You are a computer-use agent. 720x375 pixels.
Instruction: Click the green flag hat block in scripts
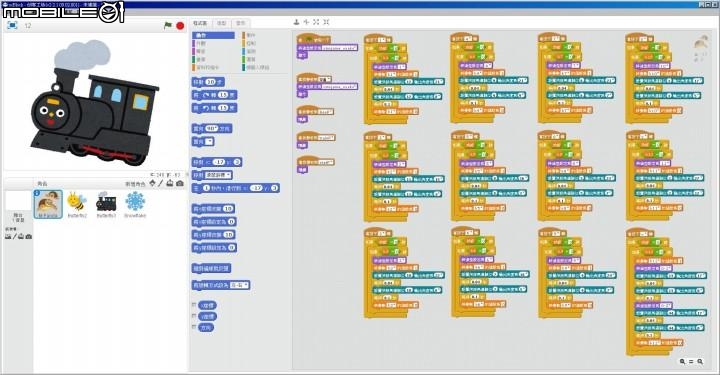pyautogui.click(x=314, y=39)
